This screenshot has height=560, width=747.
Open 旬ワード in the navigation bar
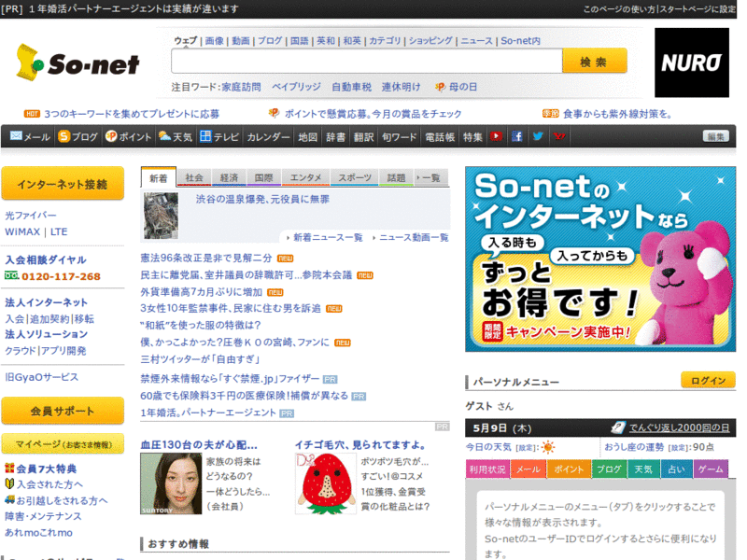(400, 137)
